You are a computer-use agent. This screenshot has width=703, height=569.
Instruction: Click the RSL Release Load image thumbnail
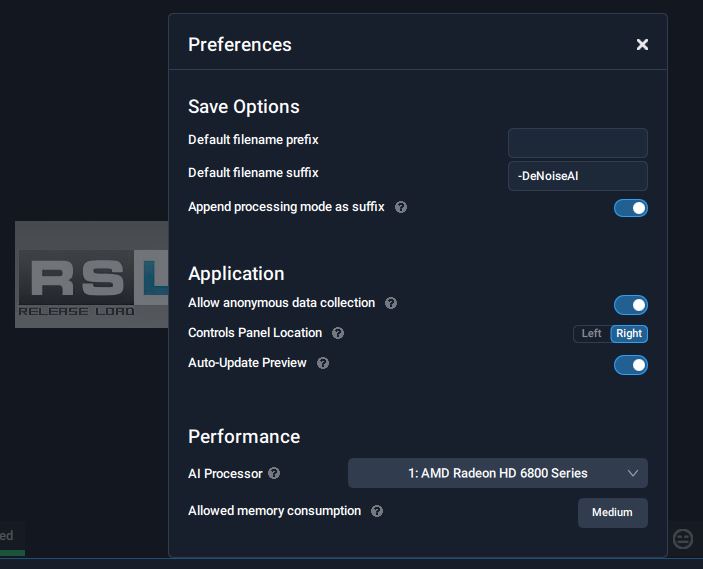(x=92, y=274)
